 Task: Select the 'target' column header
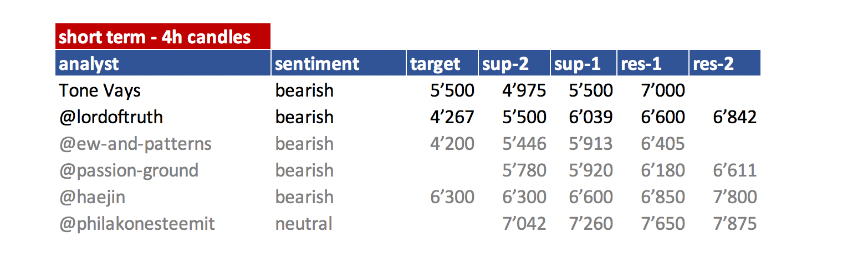(x=442, y=63)
